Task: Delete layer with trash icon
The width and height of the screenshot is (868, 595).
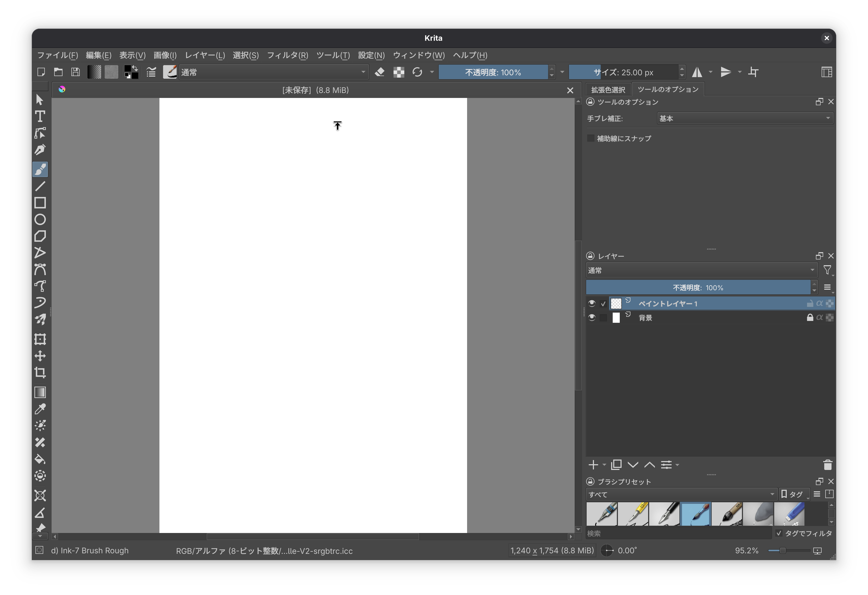Action: tap(827, 465)
